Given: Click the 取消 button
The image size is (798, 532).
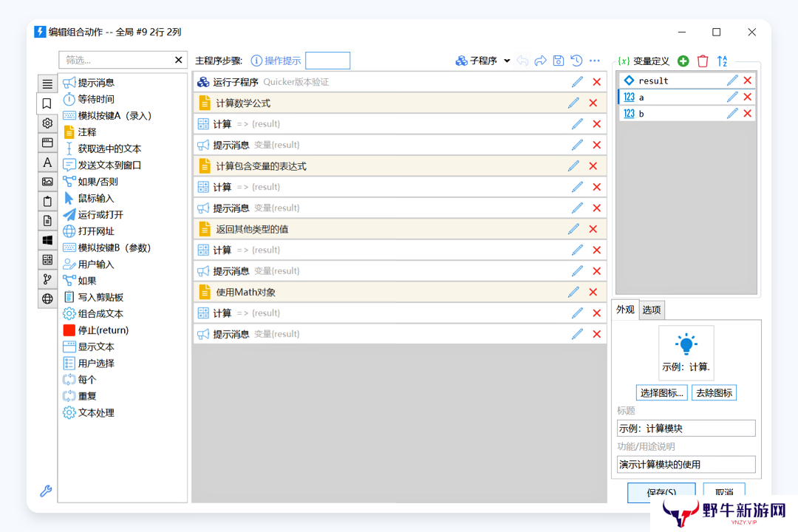Looking at the screenshot, I should 723,492.
